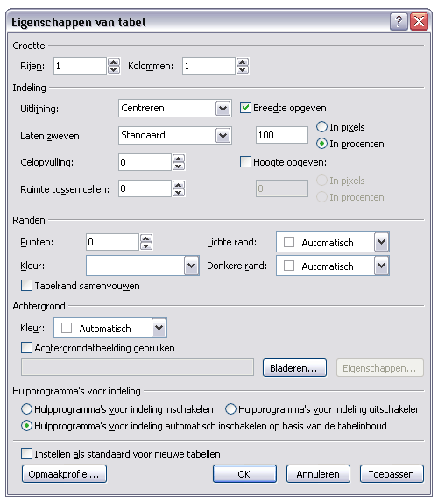Open Lichte rand color picker

pos(381,242)
